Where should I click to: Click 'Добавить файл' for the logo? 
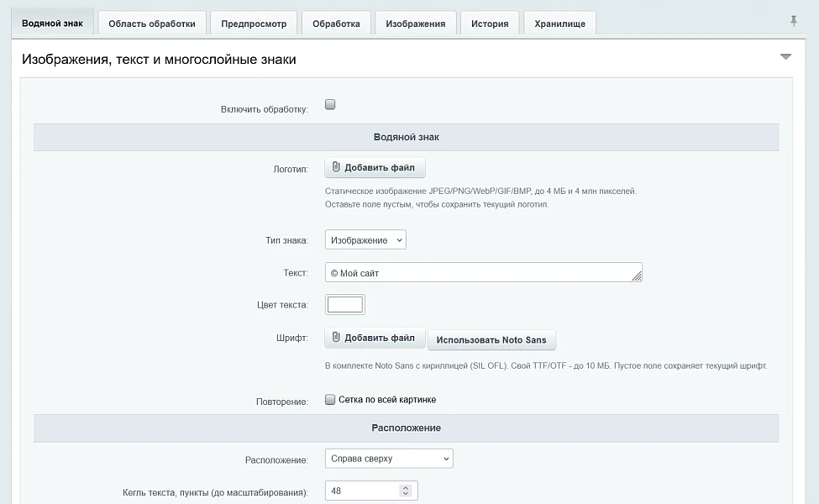pyautogui.click(x=375, y=168)
